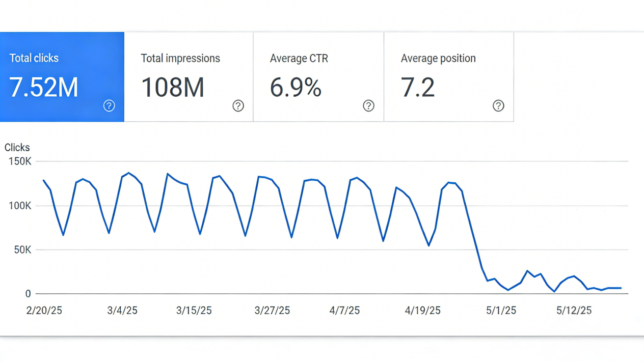Toggle the Average position metric card
Image resolution: width=644 pixels, height=362 pixels.
(448, 76)
